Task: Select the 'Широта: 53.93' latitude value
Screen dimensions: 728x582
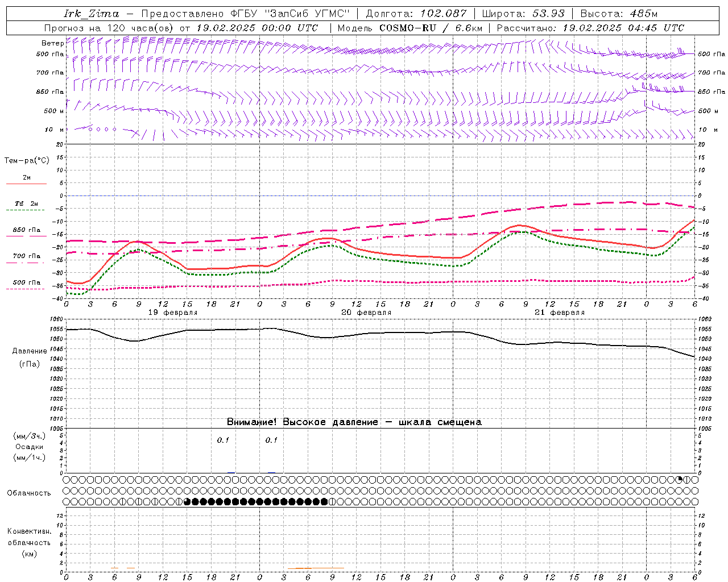Action: (523, 14)
